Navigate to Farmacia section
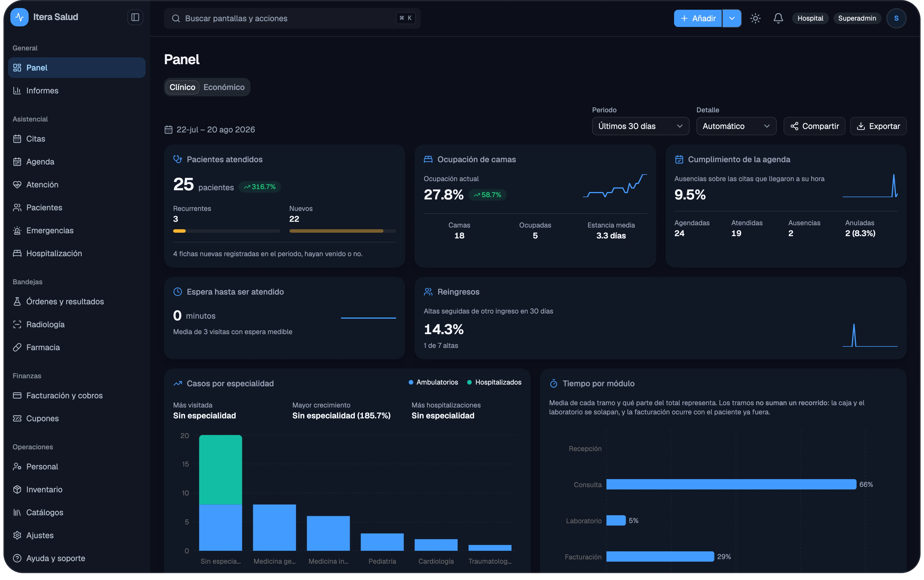The width and height of the screenshot is (924, 580). [x=77, y=348]
